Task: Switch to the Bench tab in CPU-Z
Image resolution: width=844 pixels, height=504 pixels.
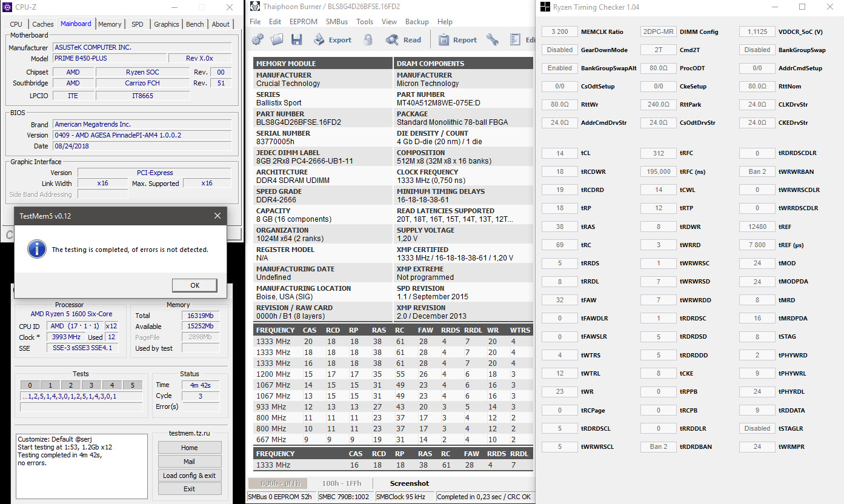Action: (195, 24)
